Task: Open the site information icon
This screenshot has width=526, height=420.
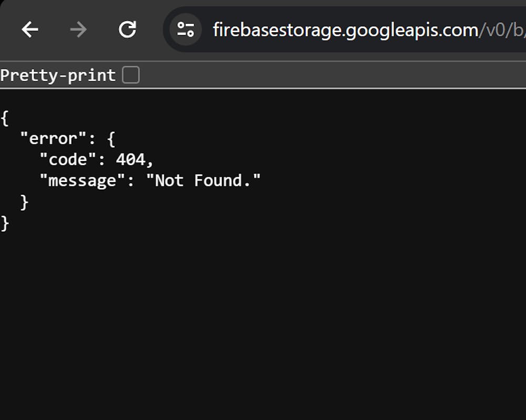Action: point(185,30)
